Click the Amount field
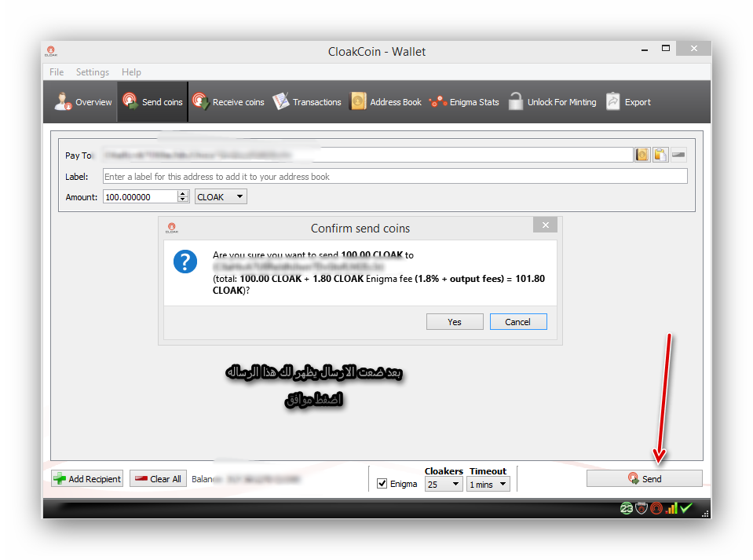Image resolution: width=753 pixels, height=560 pixels. [x=141, y=197]
